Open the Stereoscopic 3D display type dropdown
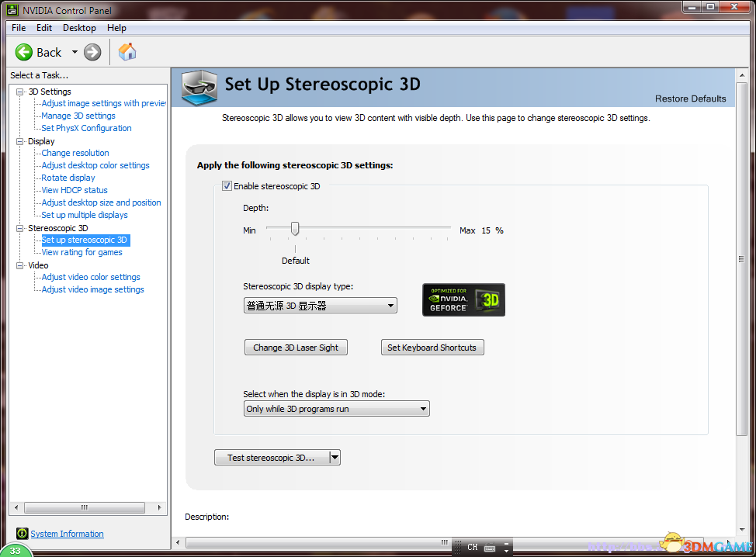756x557 pixels. click(x=320, y=306)
